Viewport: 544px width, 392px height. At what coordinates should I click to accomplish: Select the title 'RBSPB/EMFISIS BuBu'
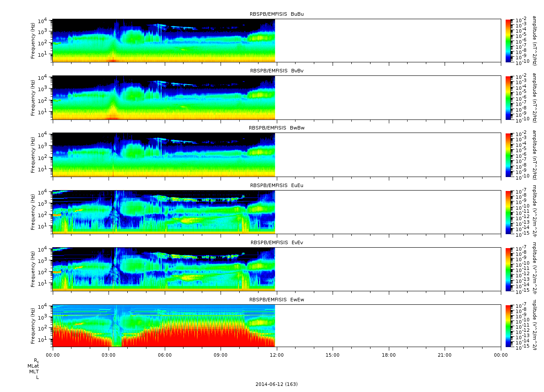[x=276, y=14]
